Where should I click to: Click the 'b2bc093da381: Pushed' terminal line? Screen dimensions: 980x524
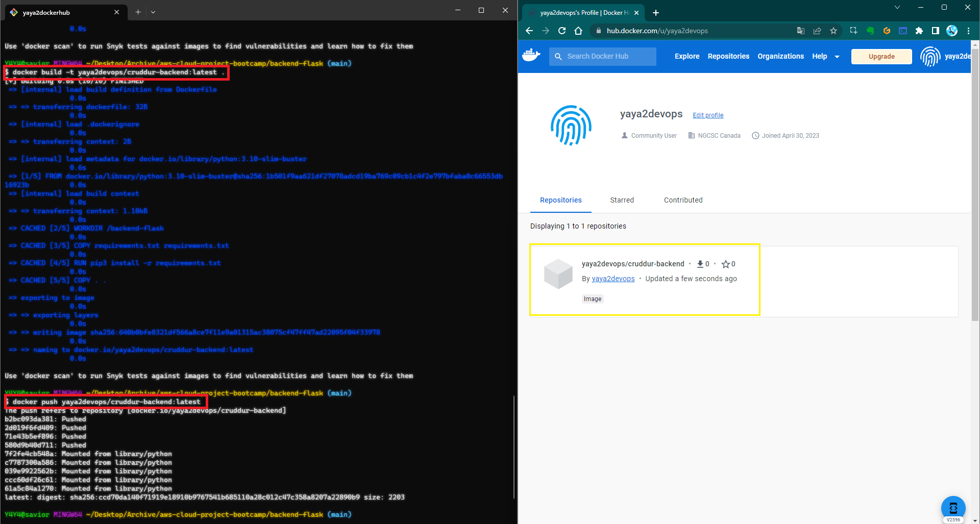point(45,419)
